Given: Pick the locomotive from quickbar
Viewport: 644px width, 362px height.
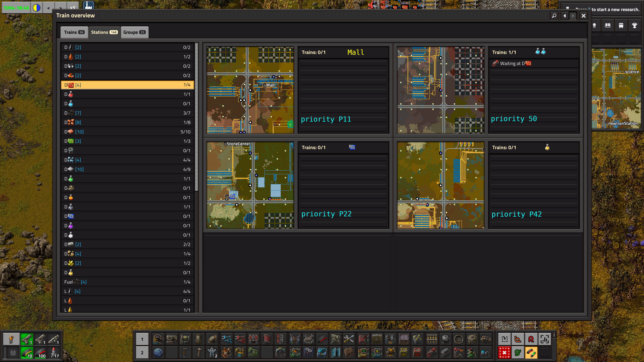Looking at the screenshot, I should (432, 352).
